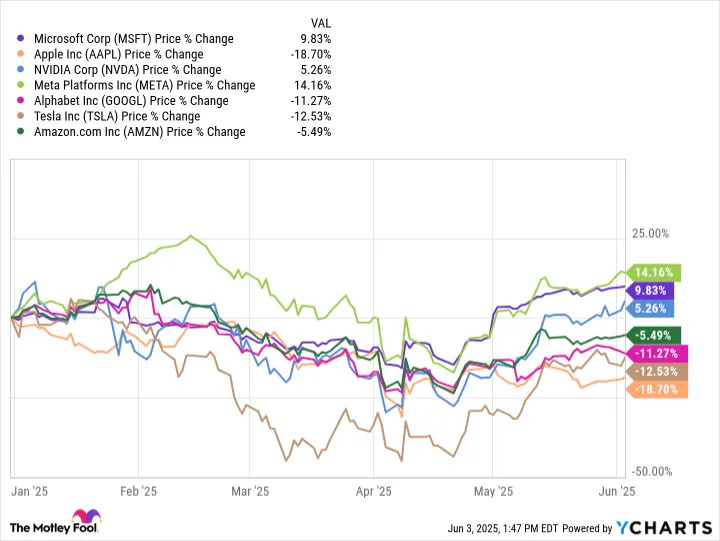Click the Motley Fool jester hat logo

click(87, 516)
